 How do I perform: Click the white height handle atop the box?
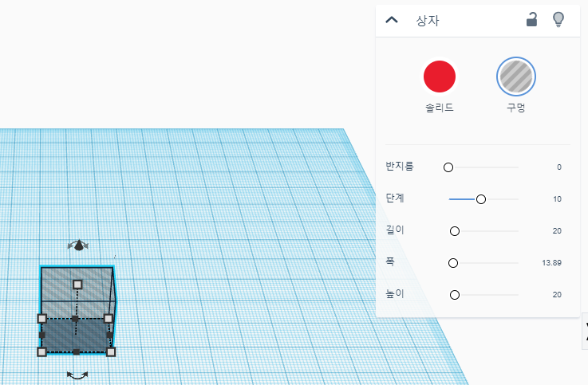(77, 285)
